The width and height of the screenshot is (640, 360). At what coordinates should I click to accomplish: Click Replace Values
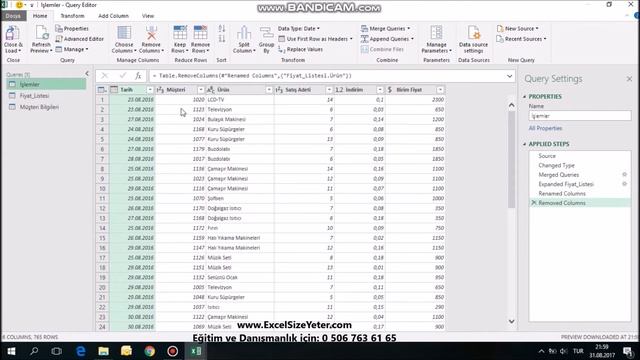pyautogui.click(x=300, y=49)
